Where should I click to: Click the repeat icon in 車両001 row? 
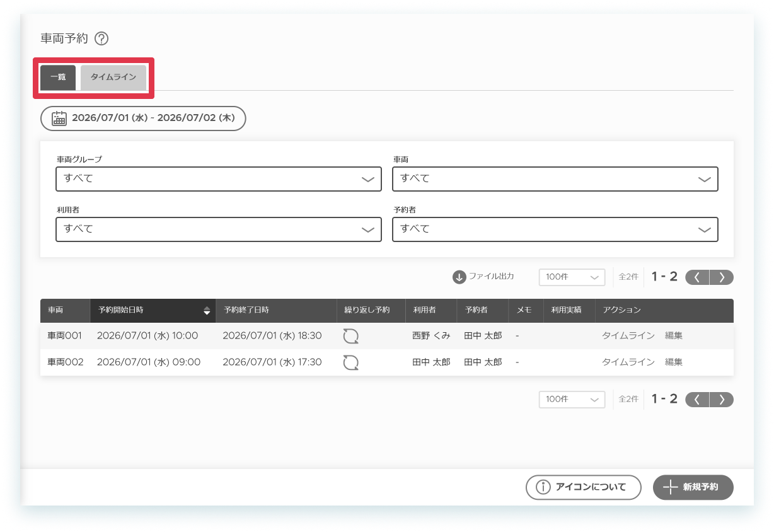(351, 336)
